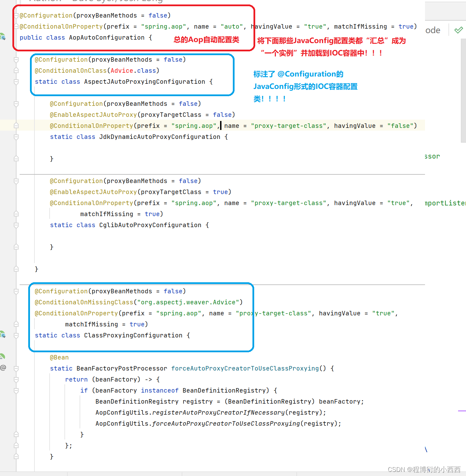Image resolution: width=466 pixels, height=476 pixels.
Task: Click @EnableAspectJAutoProxy(proxyTargetClass = true) annotation
Action: pyautogui.click(x=141, y=192)
